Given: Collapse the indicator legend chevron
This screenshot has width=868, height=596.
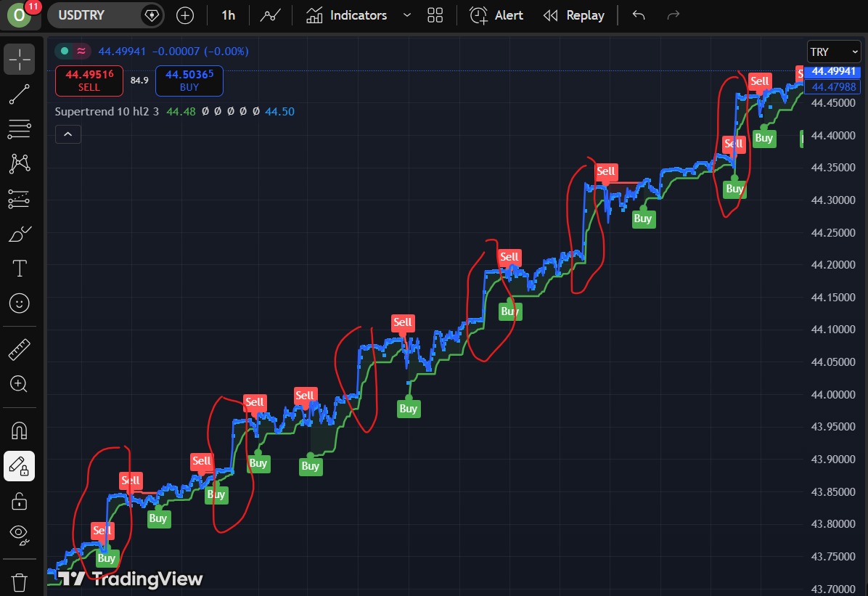Looking at the screenshot, I should tap(67, 134).
